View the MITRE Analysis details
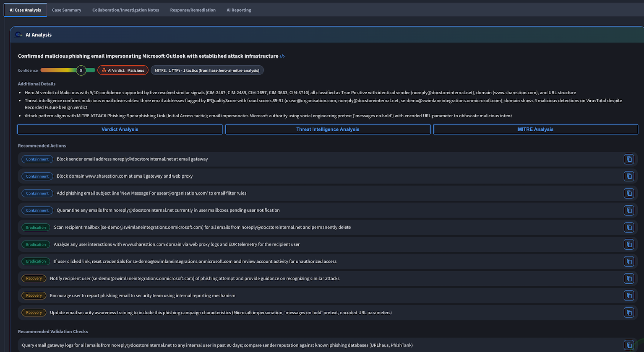The width and height of the screenshot is (644, 352). point(535,129)
